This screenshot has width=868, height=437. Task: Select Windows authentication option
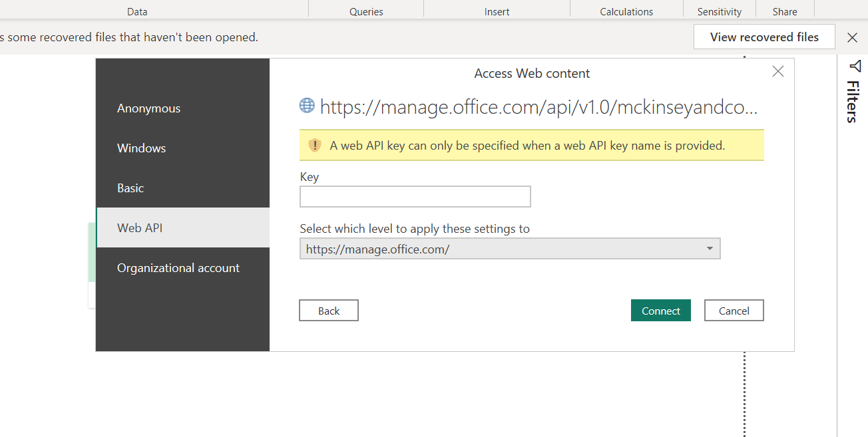(183, 148)
